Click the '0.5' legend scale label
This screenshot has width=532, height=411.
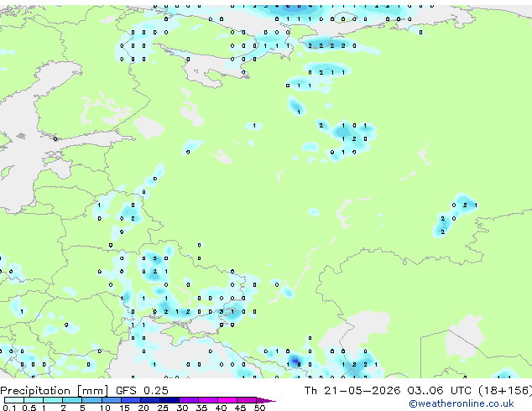coord(29,408)
